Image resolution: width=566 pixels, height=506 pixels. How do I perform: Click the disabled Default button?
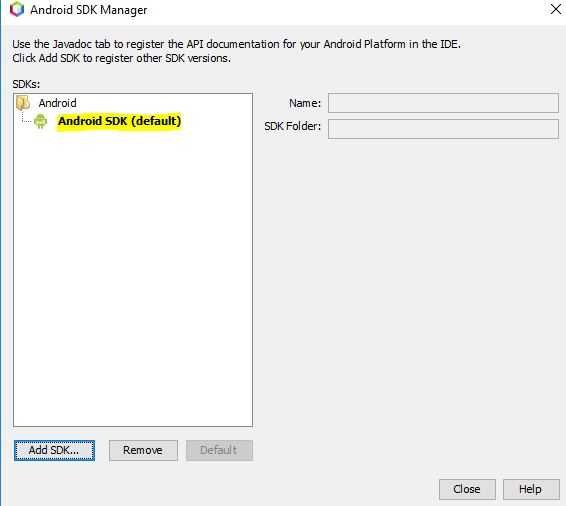219,450
